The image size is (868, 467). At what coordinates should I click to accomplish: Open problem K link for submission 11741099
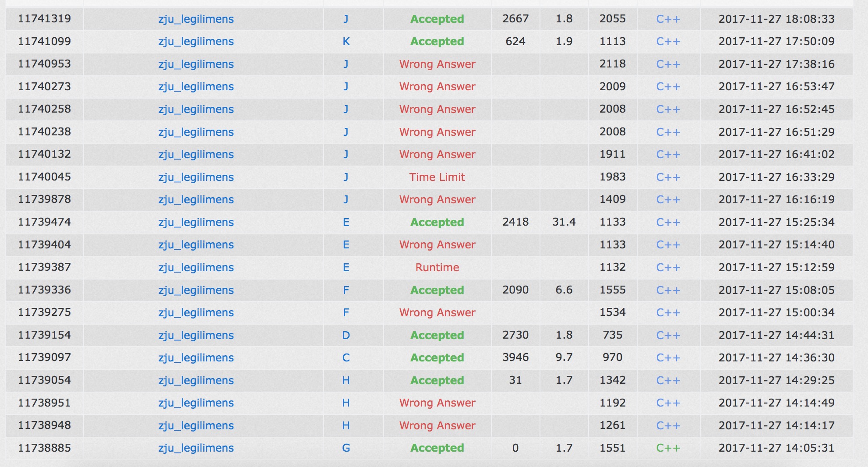(x=346, y=42)
